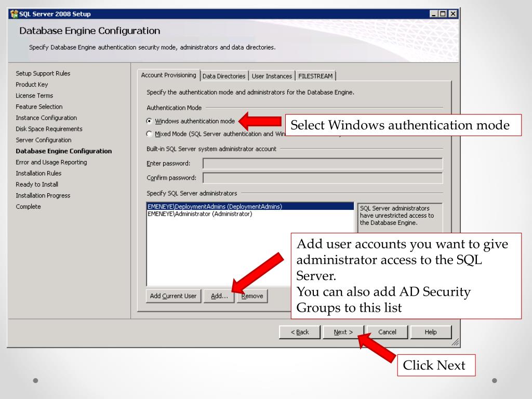Click Feature Selection step in sidebar

[39, 107]
